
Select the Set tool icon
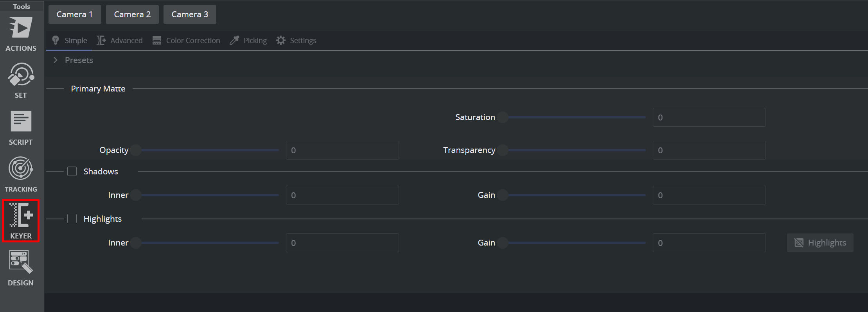pos(21,80)
